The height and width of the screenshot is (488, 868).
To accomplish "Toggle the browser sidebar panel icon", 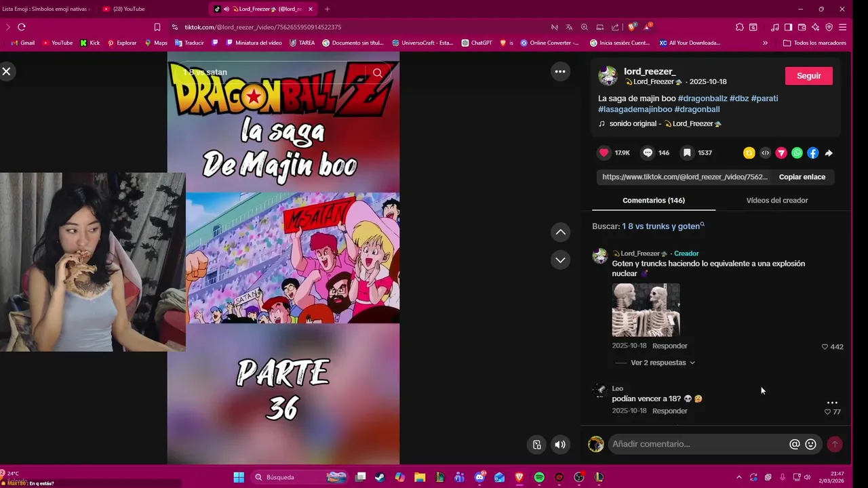I will pos(788,27).
